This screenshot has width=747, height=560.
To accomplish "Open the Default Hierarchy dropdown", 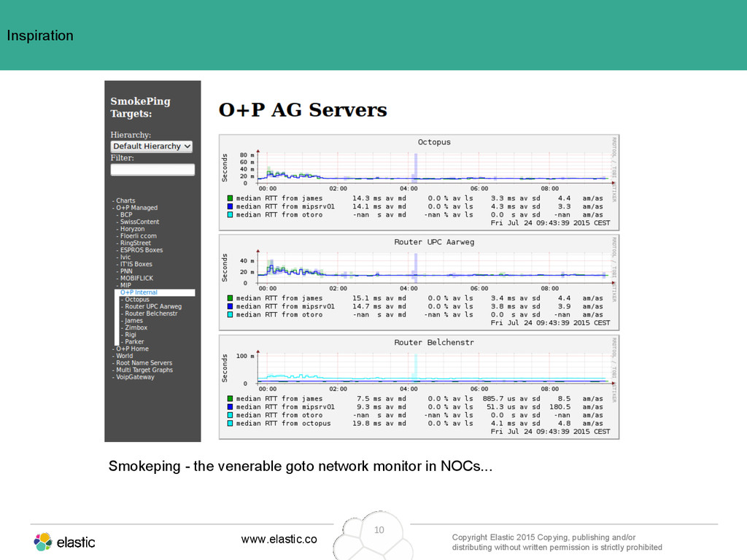I will 152,146.
